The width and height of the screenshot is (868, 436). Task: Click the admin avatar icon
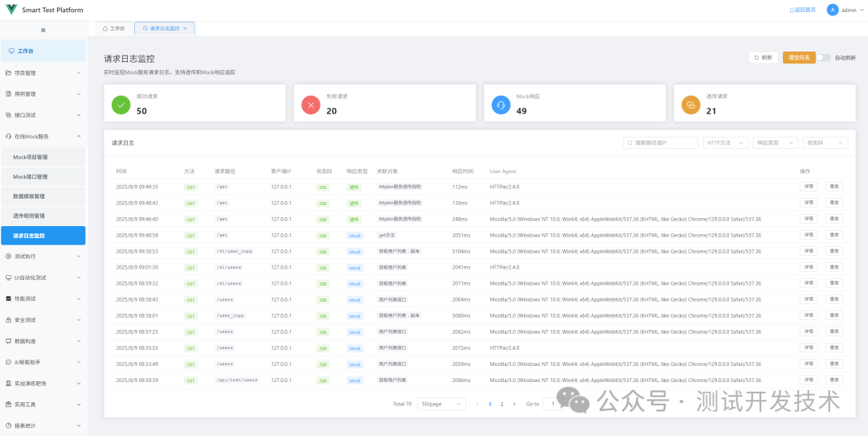832,10
